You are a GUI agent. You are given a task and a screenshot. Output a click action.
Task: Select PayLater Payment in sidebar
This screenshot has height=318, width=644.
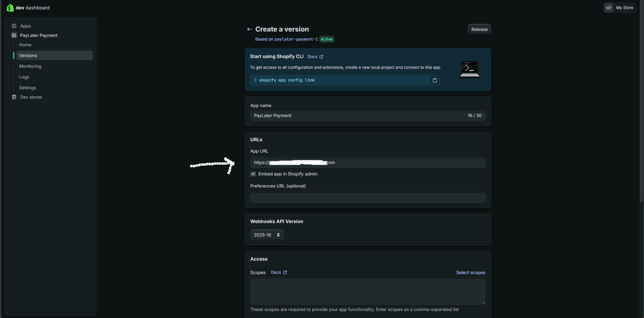click(x=39, y=35)
